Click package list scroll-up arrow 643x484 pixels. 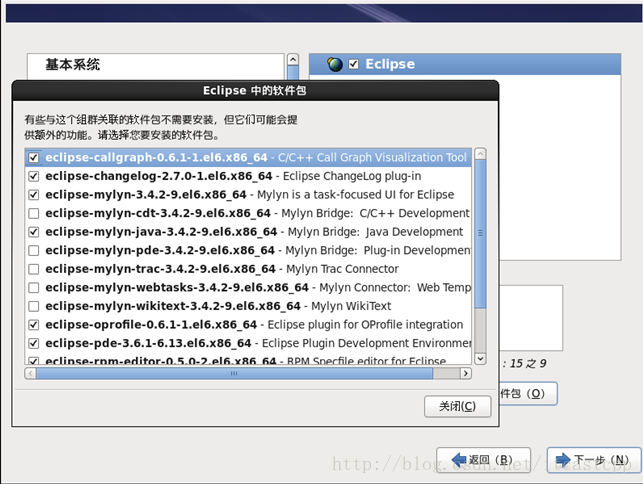(x=480, y=154)
